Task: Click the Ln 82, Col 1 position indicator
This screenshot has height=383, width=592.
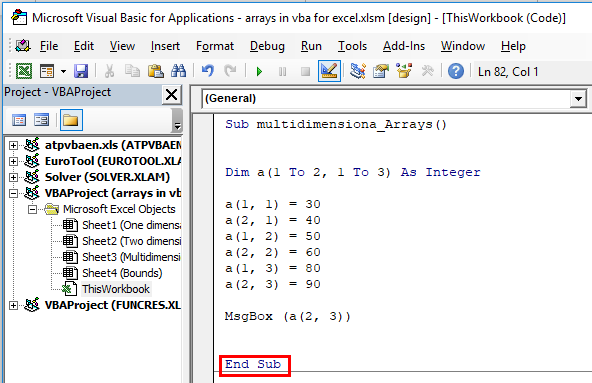Action: [508, 72]
